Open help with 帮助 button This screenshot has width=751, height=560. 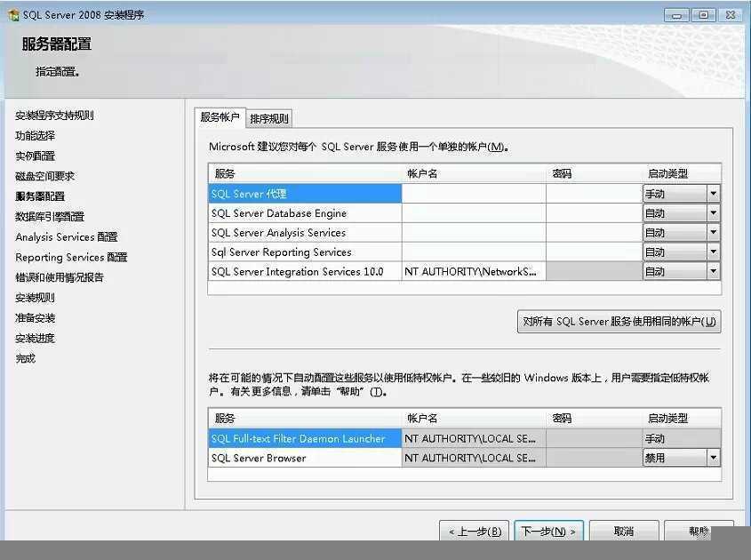[x=699, y=532]
